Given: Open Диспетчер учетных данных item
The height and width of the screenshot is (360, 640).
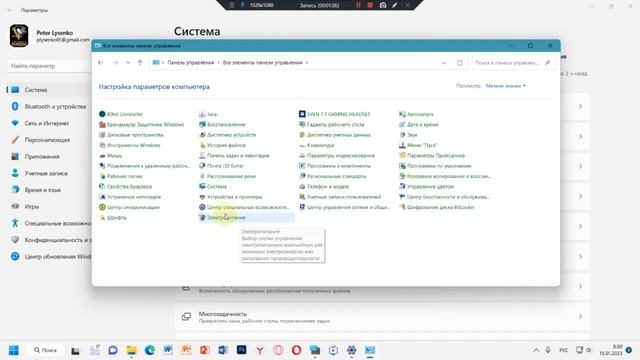Looking at the screenshot, I should (335, 135).
